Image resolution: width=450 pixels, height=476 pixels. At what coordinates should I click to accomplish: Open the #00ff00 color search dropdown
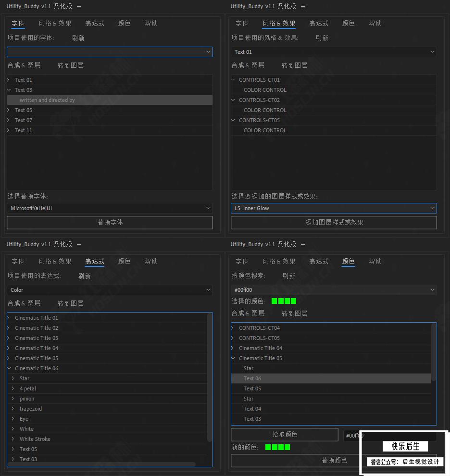(334, 290)
